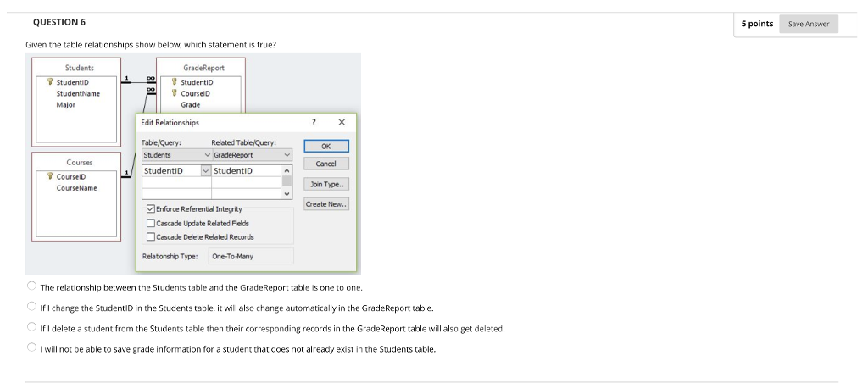Click the One-To-Many relationship type box
The width and height of the screenshot is (868, 389).
[251, 256]
